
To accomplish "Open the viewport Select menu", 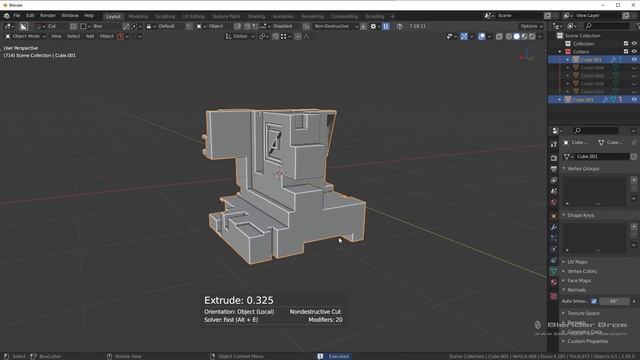I will [73, 36].
